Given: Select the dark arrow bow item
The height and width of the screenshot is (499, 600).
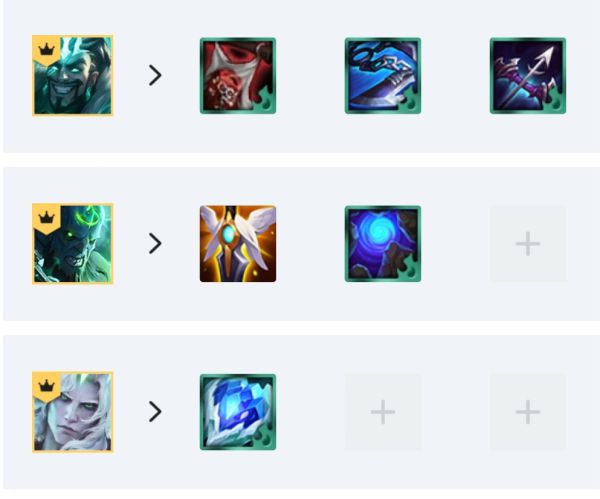Looking at the screenshot, I should [x=528, y=76].
